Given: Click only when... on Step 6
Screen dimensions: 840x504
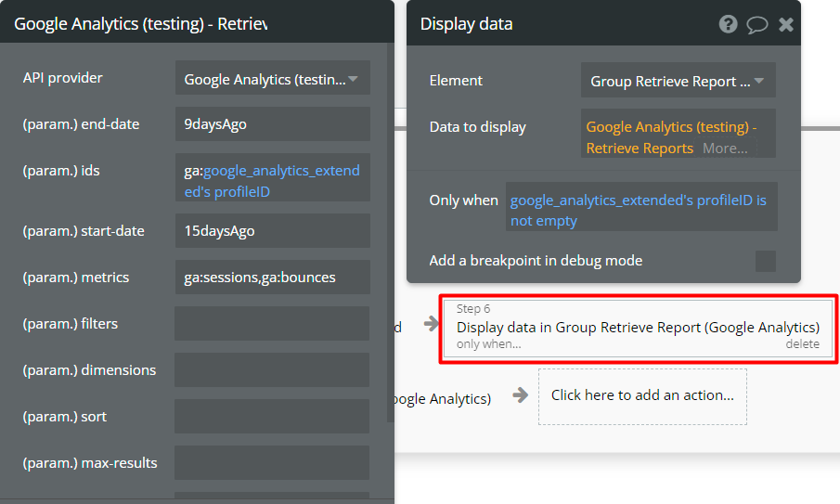Looking at the screenshot, I should coord(488,343).
